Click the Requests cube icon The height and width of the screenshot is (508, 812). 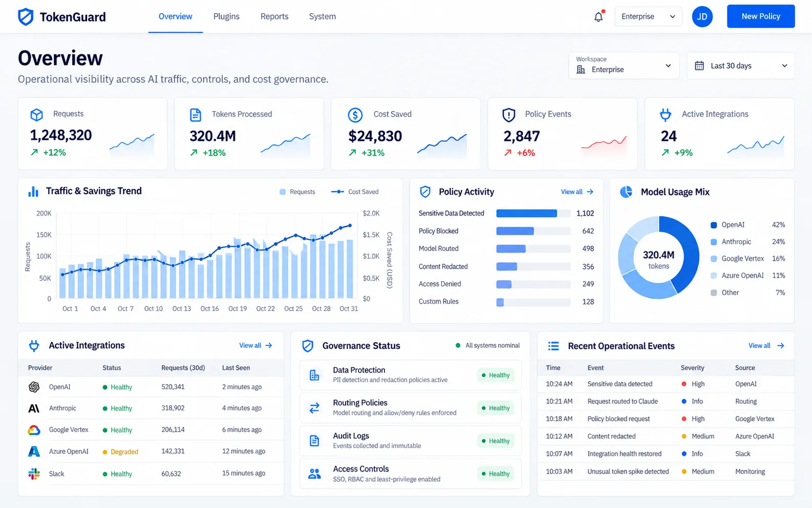point(36,114)
